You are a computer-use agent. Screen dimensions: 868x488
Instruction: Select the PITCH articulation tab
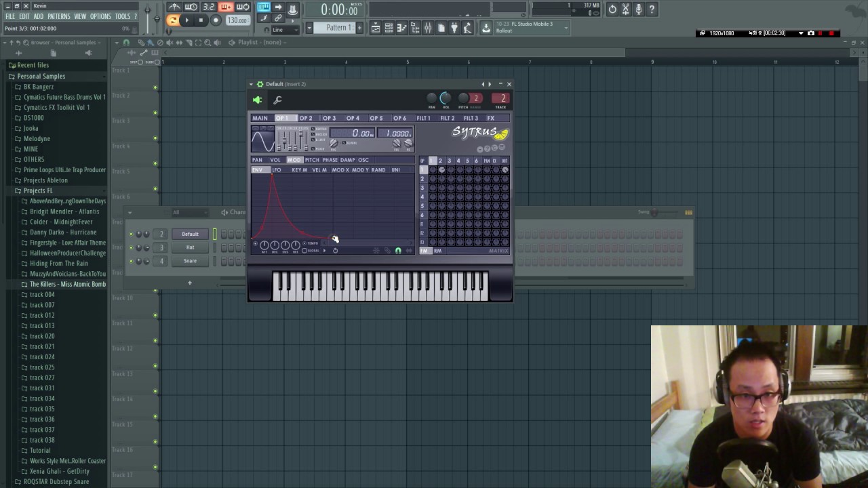(x=312, y=160)
